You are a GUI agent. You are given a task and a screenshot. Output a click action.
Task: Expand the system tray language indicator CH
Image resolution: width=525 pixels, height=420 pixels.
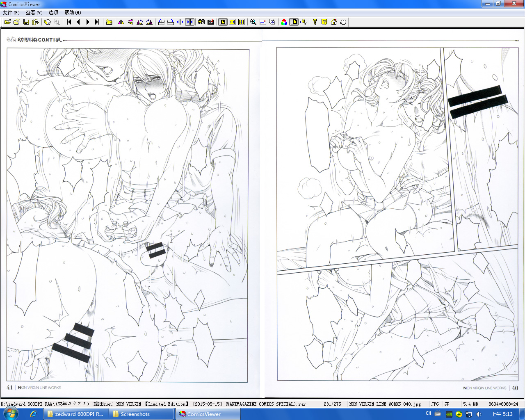point(428,414)
